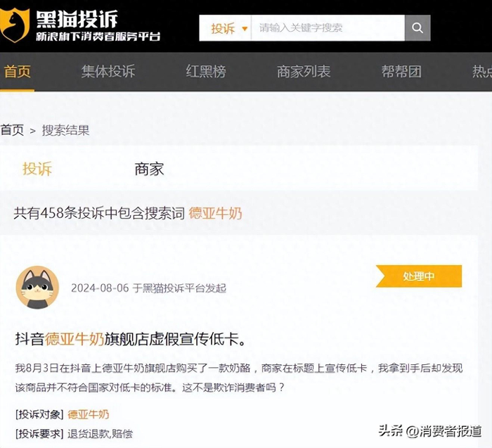The height and width of the screenshot is (448, 492).
Task: Click the 黑猫投诉 cat shield logo
Action: 15,25
